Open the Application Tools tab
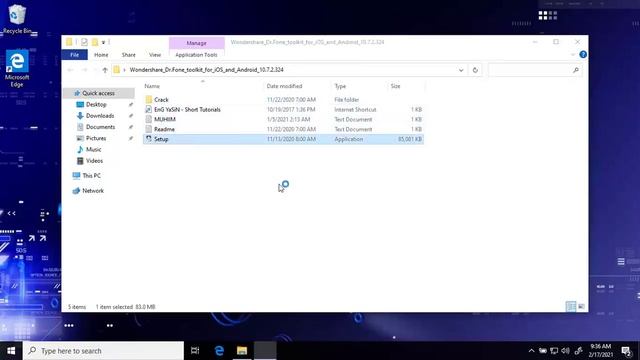640x360 pixels. (196, 55)
